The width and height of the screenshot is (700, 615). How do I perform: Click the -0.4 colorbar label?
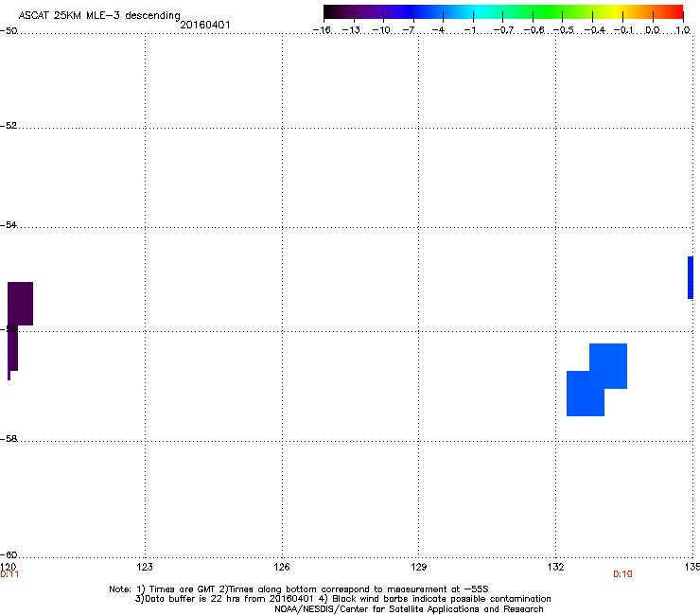pyautogui.click(x=595, y=30)
